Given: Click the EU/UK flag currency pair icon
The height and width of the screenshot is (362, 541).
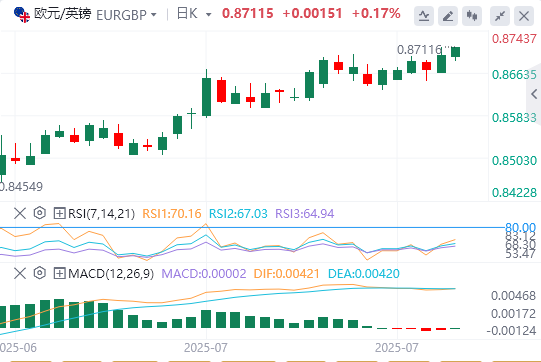Looking at the screenshot, I should click(22, 14).
